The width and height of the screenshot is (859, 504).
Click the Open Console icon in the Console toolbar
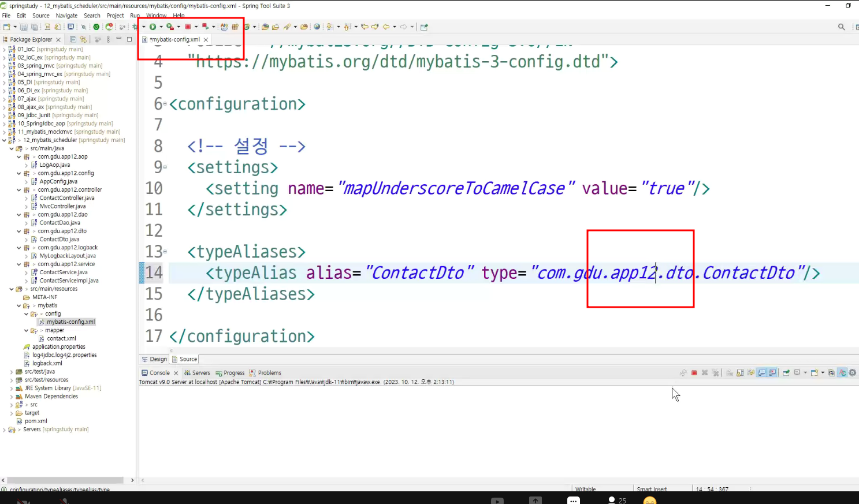815,373
